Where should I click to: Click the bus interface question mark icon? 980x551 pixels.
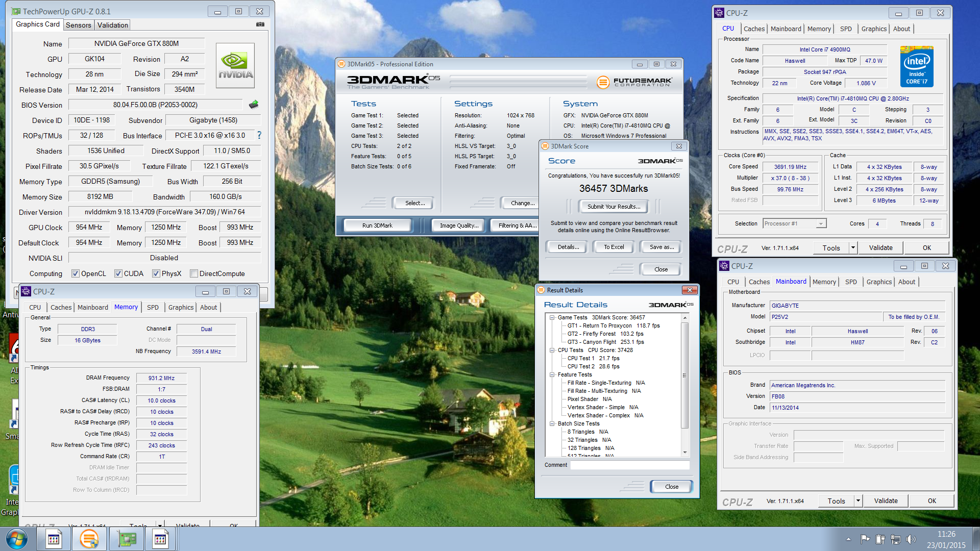[x=259, y=135]
